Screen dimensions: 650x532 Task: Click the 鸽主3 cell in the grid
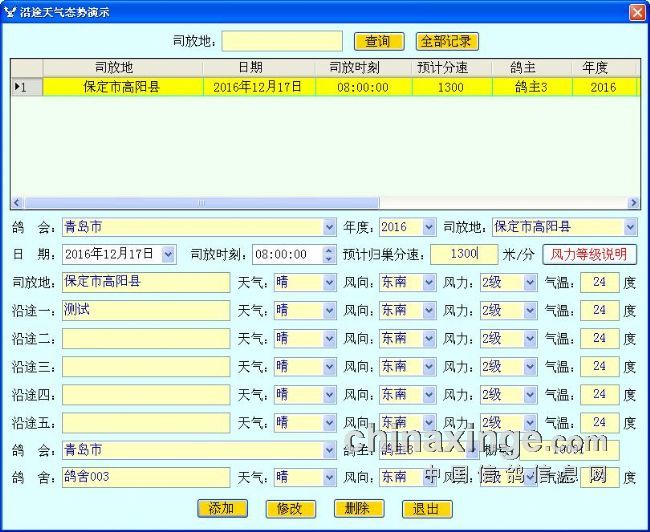[x=532, y=87]
